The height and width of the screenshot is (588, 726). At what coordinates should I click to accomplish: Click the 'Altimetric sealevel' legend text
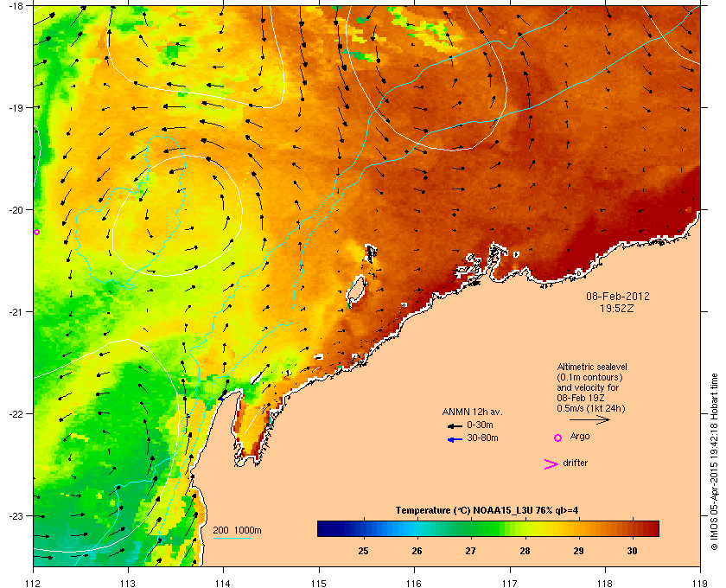pyautogui.click(x=592, y=367)
